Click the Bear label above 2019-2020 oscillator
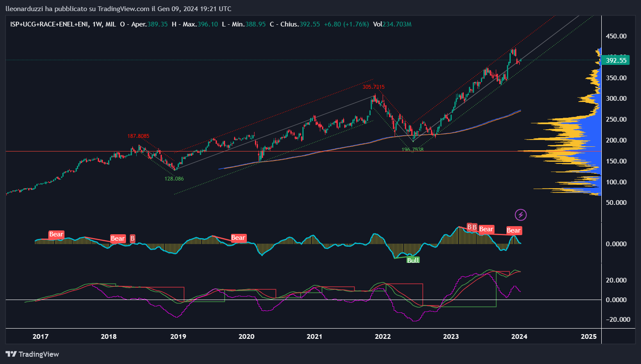Screen dimensions: 641x364 (x=238, y=238)
